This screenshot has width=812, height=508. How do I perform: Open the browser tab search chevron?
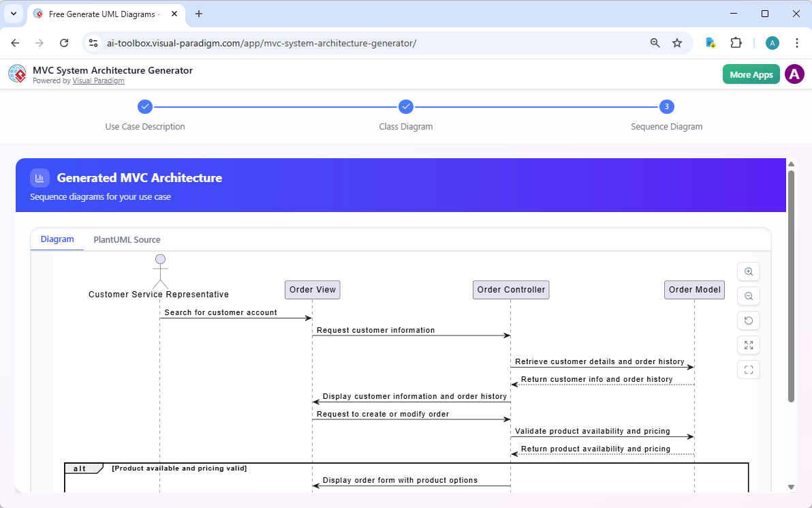coord(13,14)
